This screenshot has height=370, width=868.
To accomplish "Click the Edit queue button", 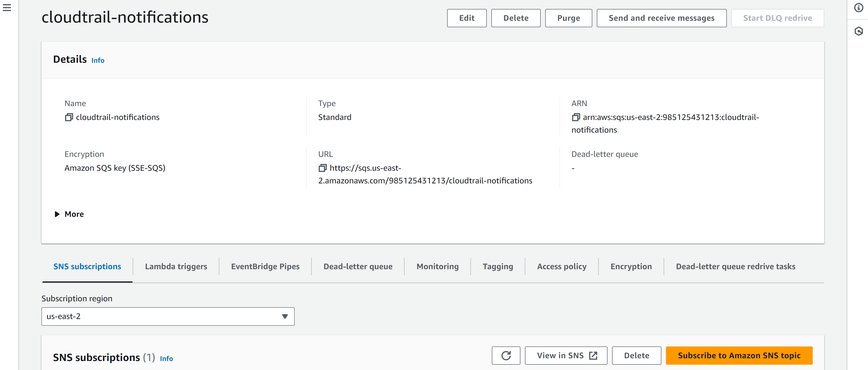I will (466, 18).
